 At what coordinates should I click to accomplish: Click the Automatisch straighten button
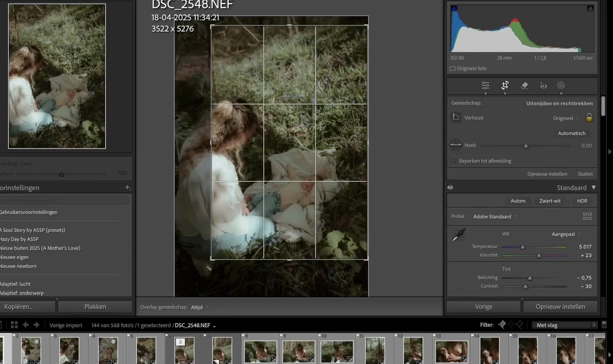click(572, 133)
